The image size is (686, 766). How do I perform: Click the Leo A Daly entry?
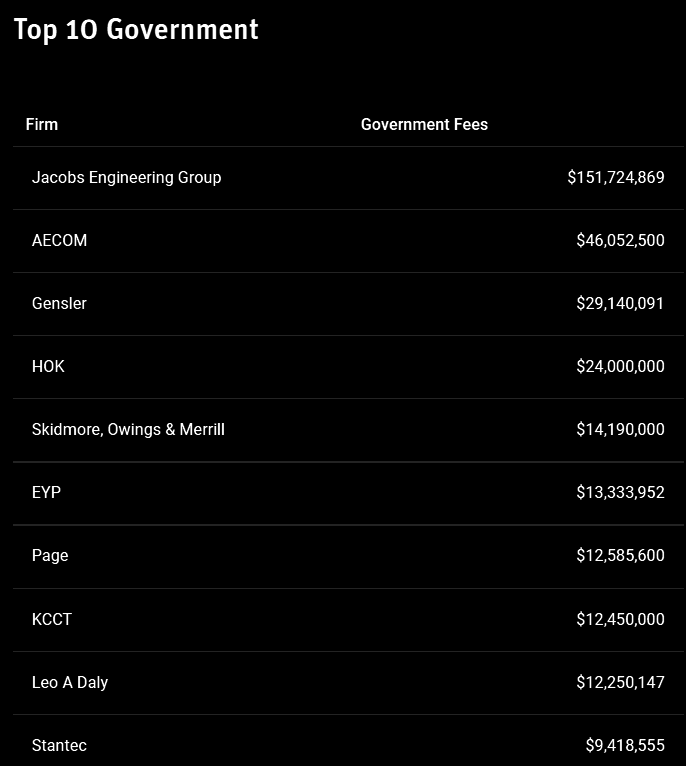point(70,682)
